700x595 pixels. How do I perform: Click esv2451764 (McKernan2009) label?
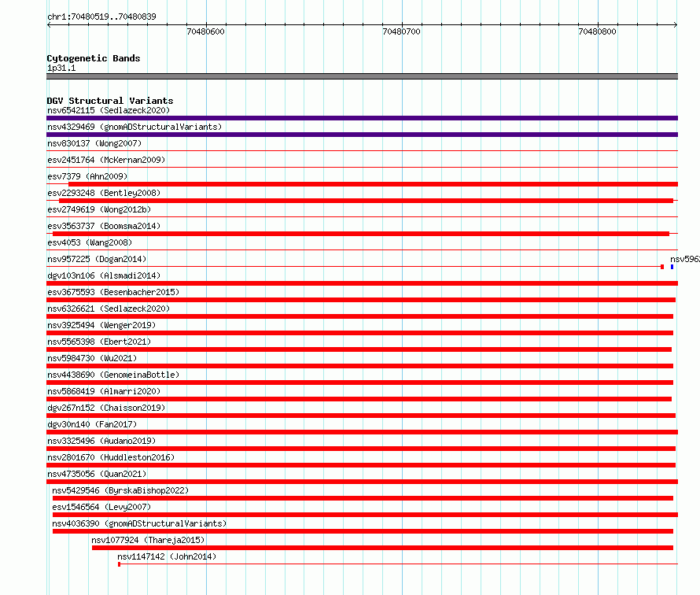[106, 160]
